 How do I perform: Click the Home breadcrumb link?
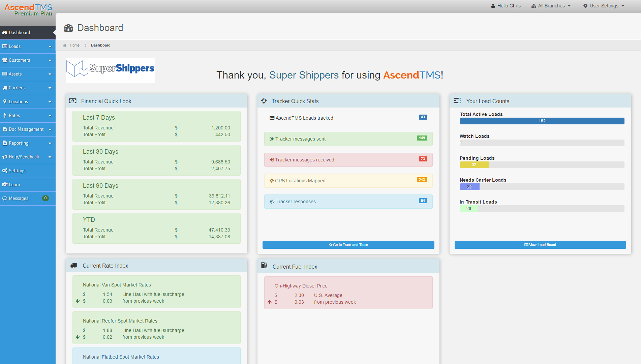[x=74, y=45]
